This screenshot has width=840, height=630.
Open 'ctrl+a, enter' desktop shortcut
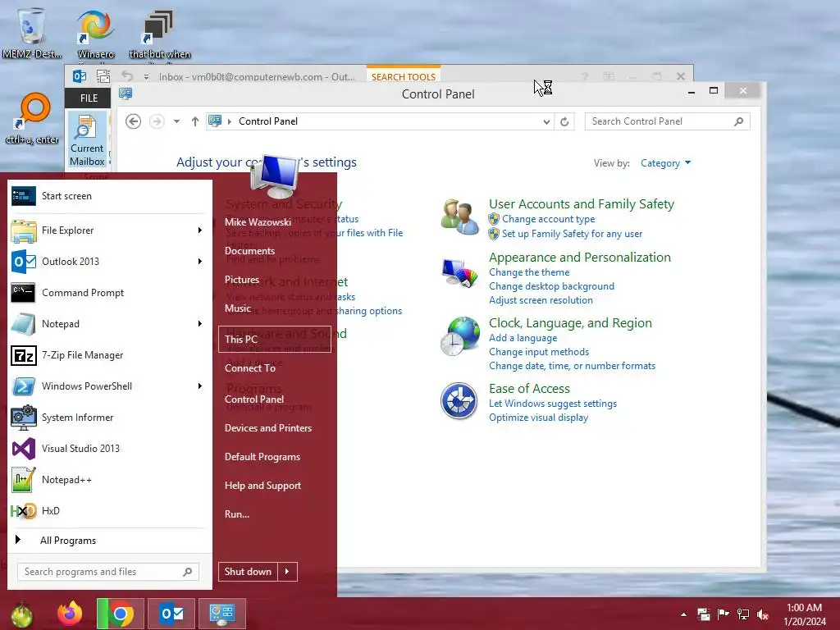(32, 119)
